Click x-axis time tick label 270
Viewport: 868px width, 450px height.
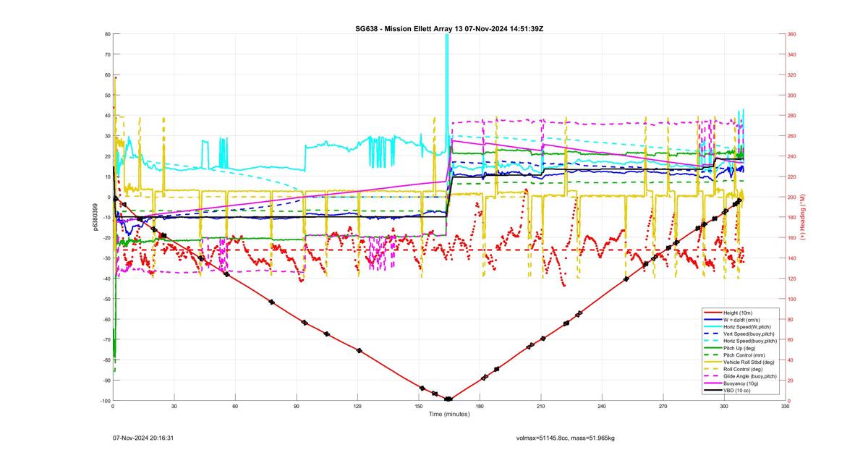point(663,407)
